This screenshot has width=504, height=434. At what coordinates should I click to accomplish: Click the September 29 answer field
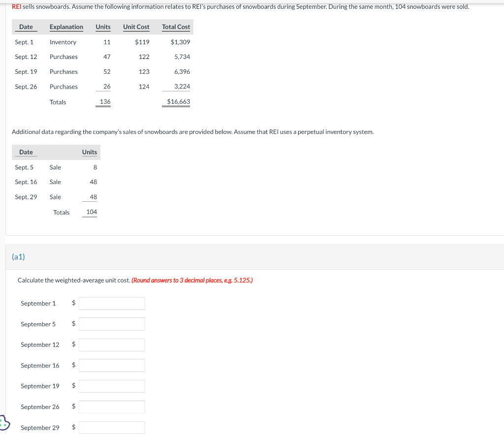coord(112,427)
